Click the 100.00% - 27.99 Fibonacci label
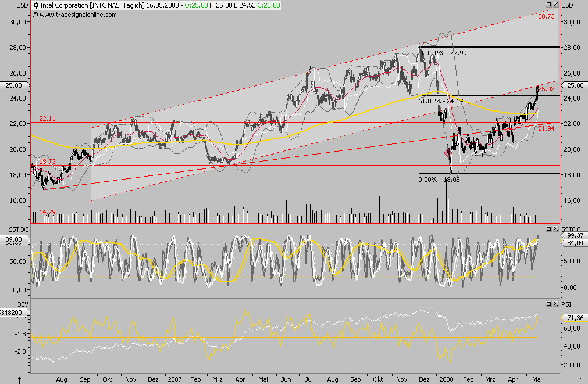 (x=443, y=52)
